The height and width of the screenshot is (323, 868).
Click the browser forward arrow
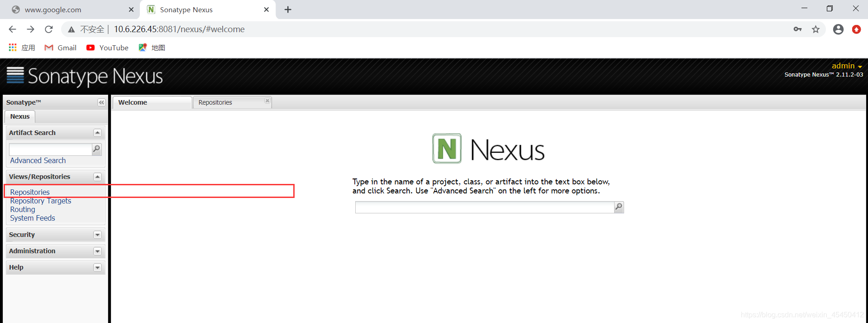tap(30, 29)
